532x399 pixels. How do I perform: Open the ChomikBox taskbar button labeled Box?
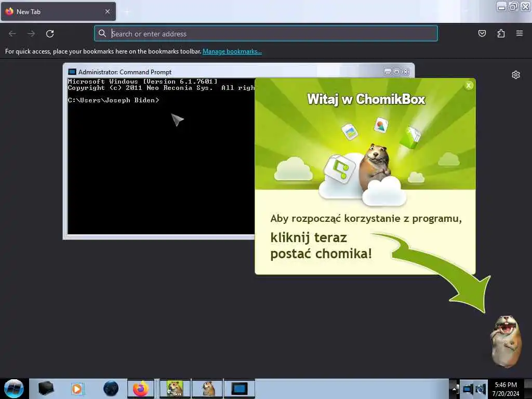tap(175, 389)
